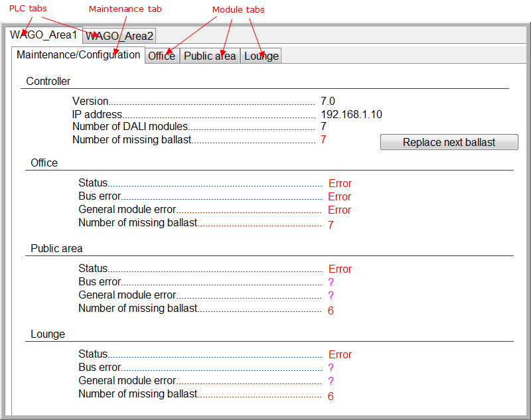Viewport: 531px width, 420px height.
Task: Open the Office module tab
Action: (161, 56)
